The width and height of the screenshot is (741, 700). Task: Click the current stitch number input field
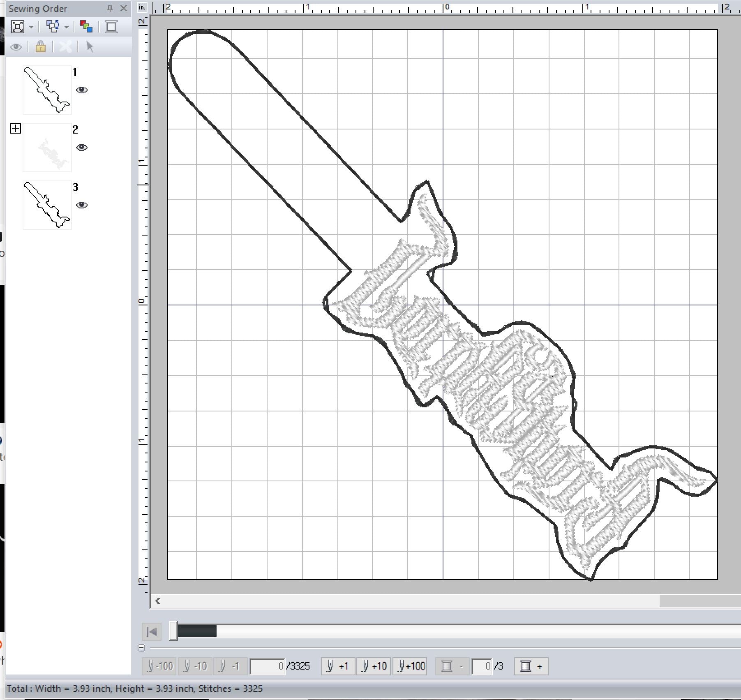pyautogui.click(x=268, y=666)
